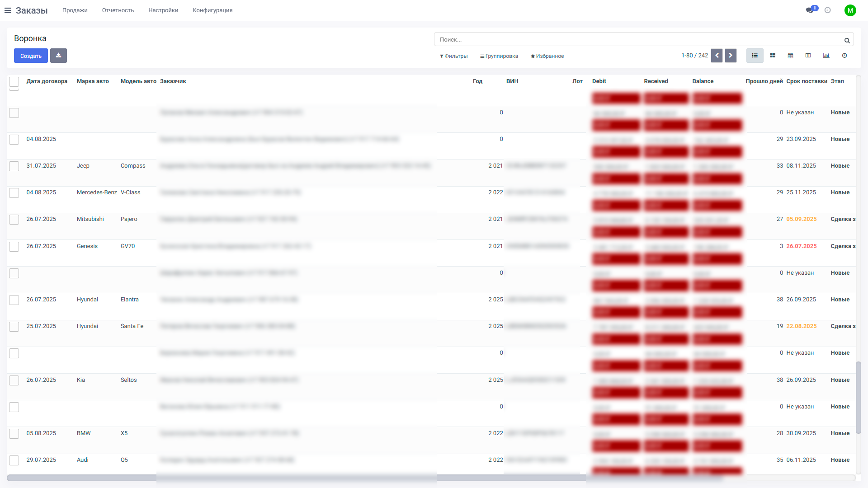This screenshot has height=488, width=868.
Task: Open the graph chart view
Action: [826, 56]
